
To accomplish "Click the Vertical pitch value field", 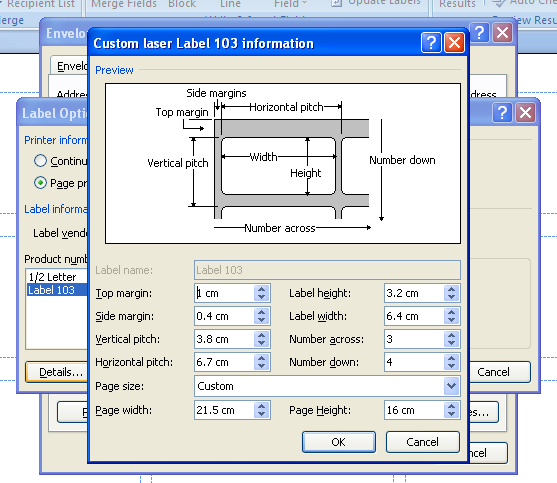I will (x=225, y=339).
